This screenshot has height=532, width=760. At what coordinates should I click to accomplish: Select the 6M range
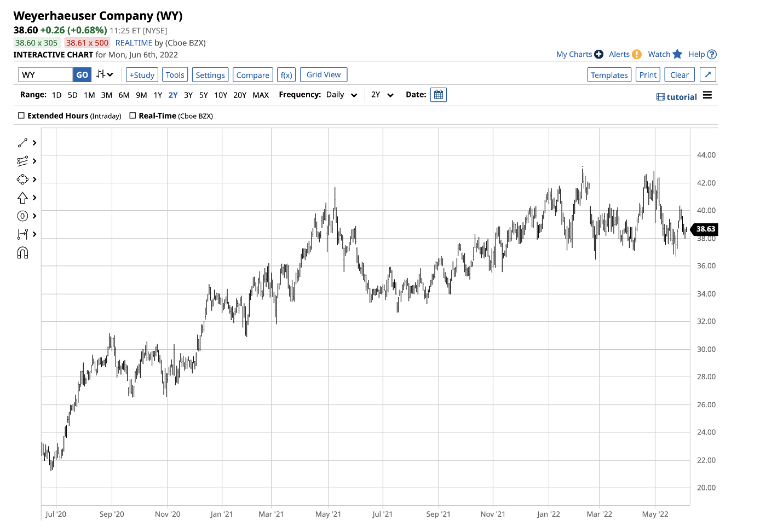(x=124, y=95)
